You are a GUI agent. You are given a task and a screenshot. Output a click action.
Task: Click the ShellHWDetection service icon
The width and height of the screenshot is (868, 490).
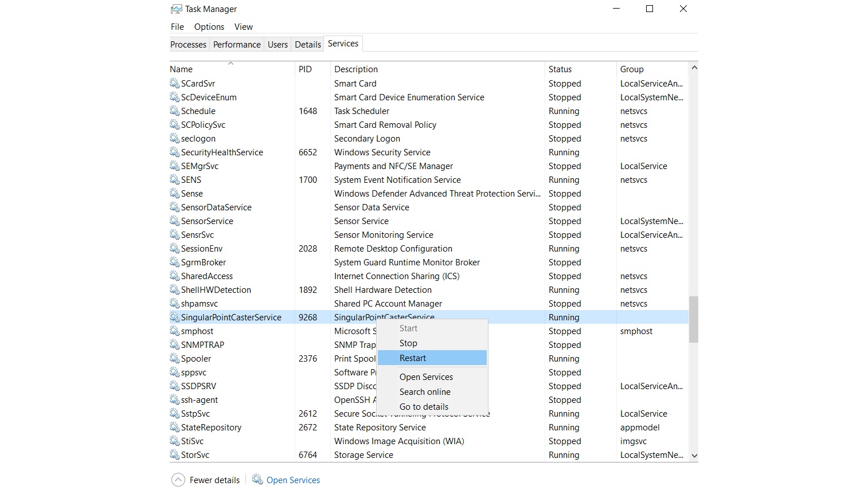[x=175, y=290]
